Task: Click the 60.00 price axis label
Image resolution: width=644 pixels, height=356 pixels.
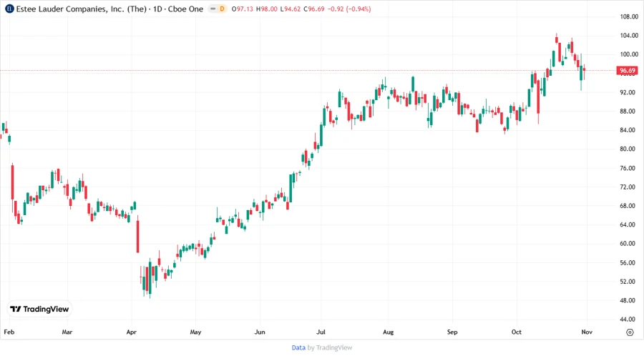Action: (629, 244)
